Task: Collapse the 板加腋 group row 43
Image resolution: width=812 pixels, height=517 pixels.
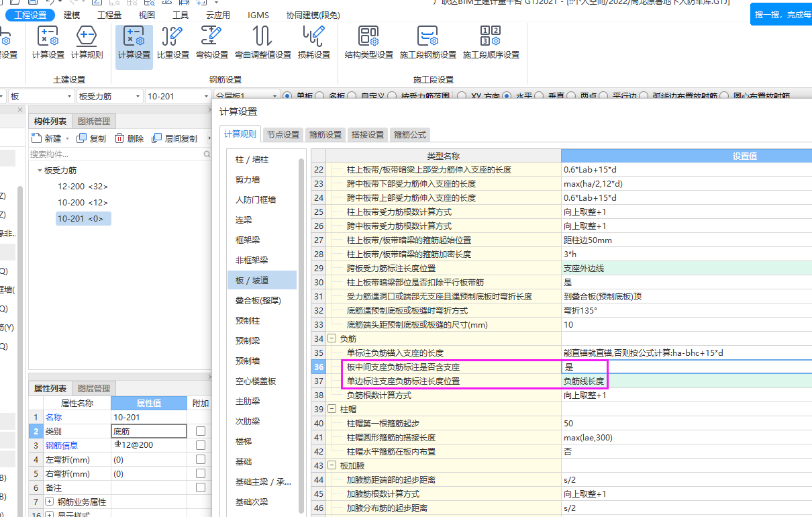Action: [332, 466]
